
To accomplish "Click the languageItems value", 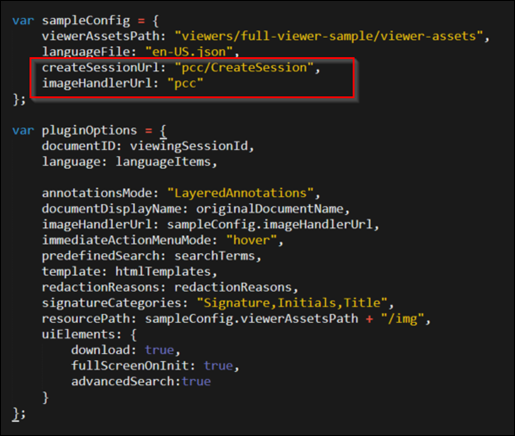I will pos(163,162).
